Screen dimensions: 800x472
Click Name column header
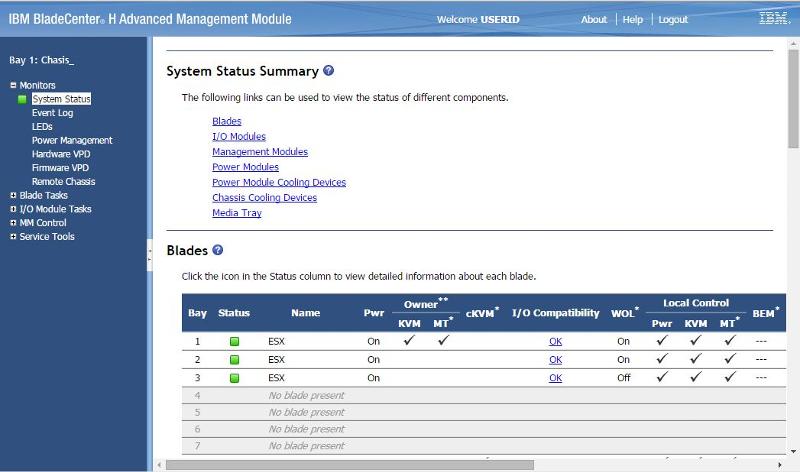pos(306,313)
